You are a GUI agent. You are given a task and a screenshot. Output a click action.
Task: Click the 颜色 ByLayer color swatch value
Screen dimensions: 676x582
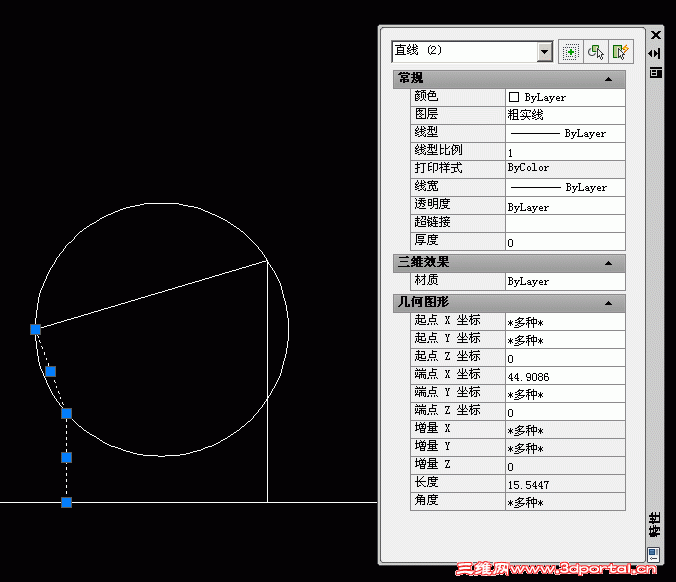point(565,97)
